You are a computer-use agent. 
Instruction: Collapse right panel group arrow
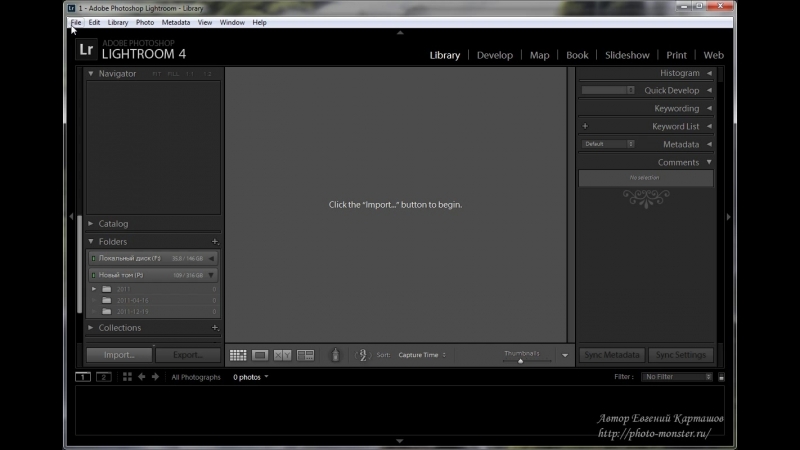click(x=729, y=217)
